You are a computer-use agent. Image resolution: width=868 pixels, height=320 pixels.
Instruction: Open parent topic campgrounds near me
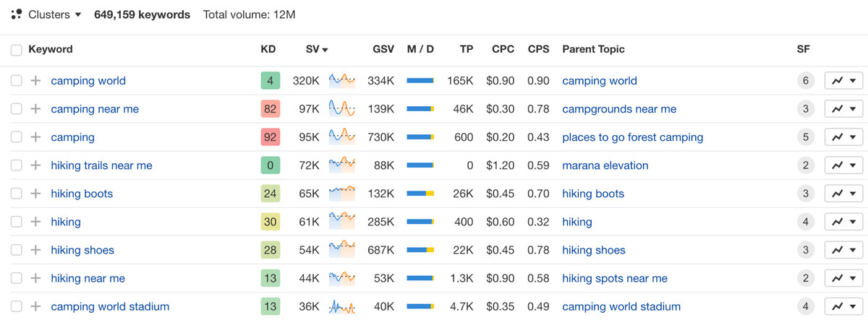point(619,109)
